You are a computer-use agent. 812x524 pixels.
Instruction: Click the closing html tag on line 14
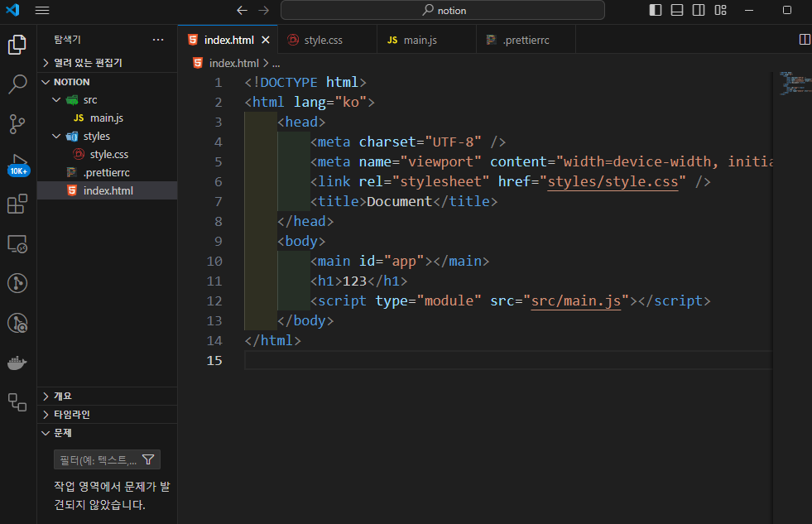point(272,341)
